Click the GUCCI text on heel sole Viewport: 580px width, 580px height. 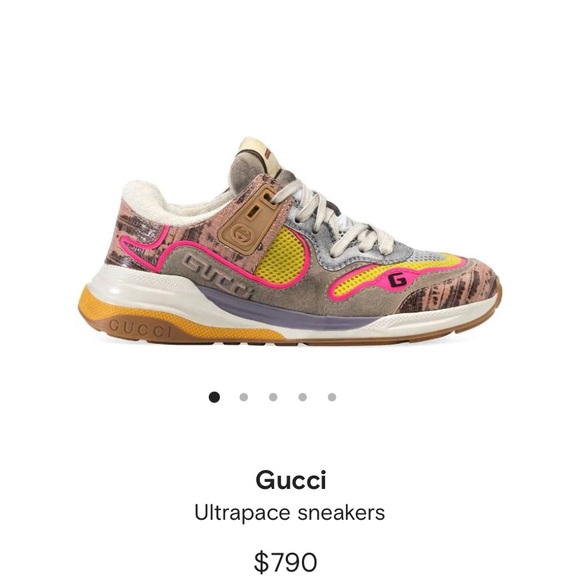click(141, 328)
